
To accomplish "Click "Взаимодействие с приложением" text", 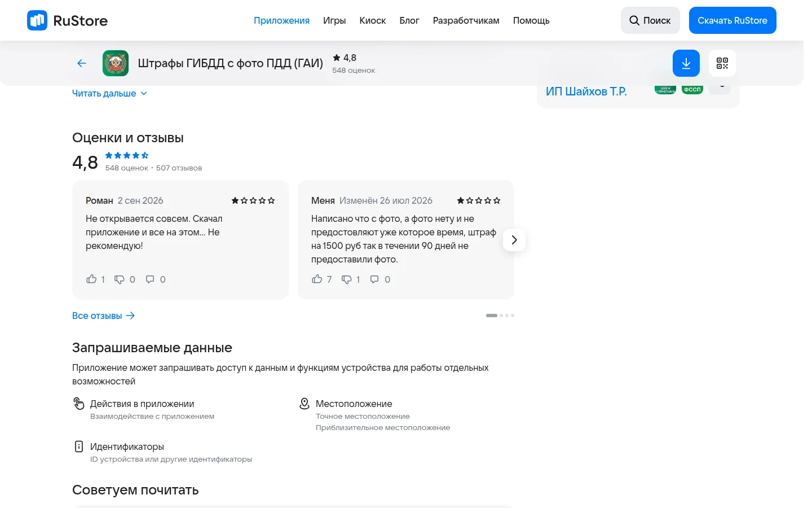I will tap(152, 417).
